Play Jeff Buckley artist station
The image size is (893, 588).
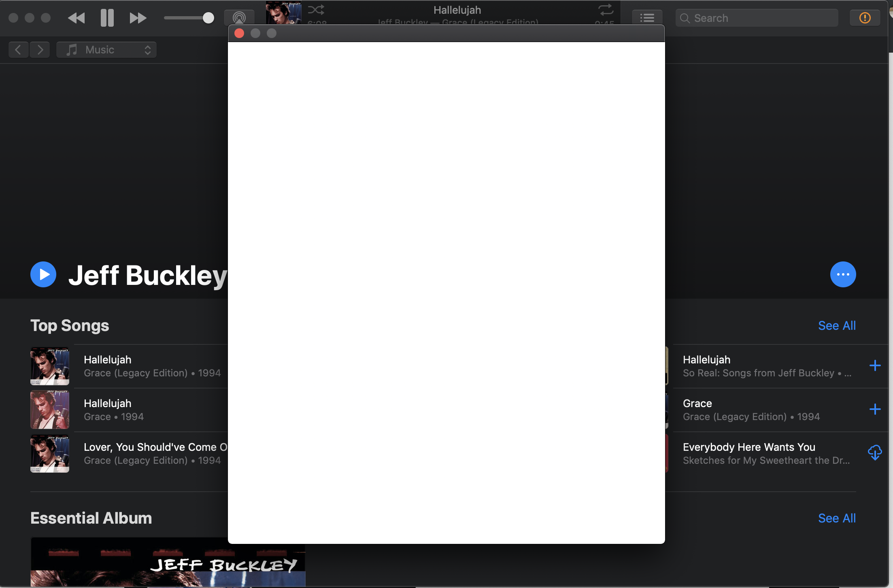click(43, 275)
